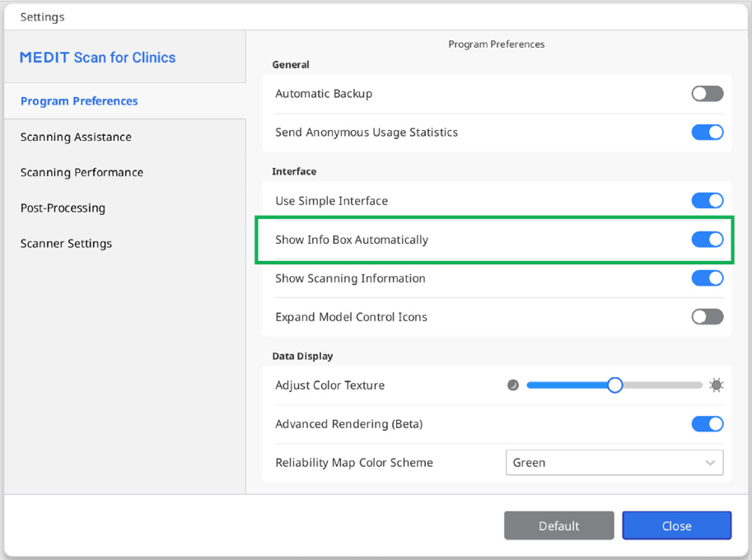The width and height of the screenshot is (752, 560).
Task: Click the Advanced Rendering (Beta) label
Action: 348,424
